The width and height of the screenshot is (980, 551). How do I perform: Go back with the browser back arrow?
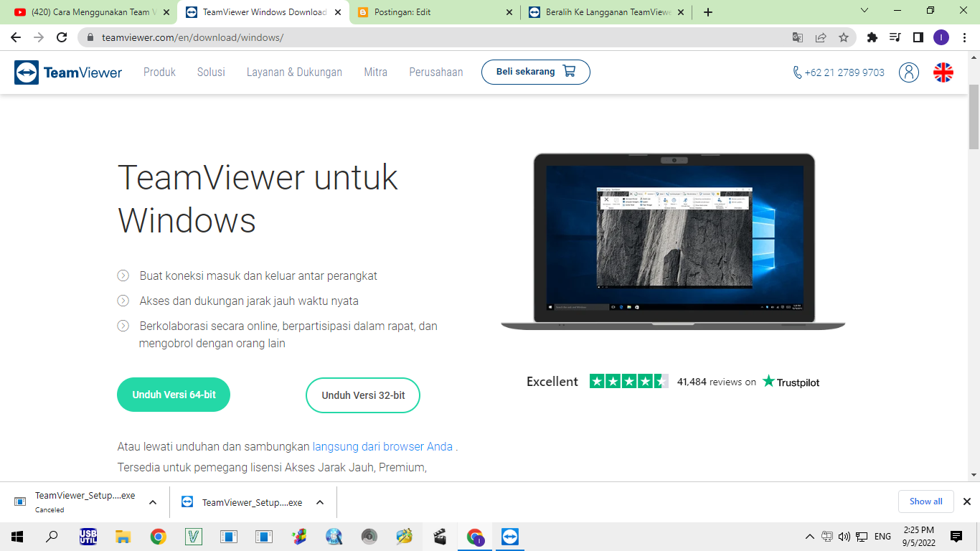(16, 37)
